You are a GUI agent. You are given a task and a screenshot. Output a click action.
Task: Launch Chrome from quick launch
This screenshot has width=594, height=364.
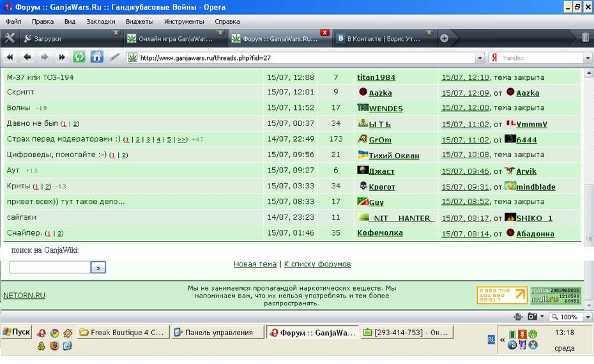(54, 333)
